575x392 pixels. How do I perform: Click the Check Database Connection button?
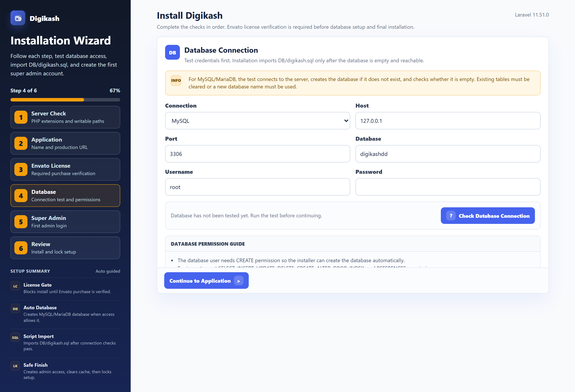(x=488, y=216)
